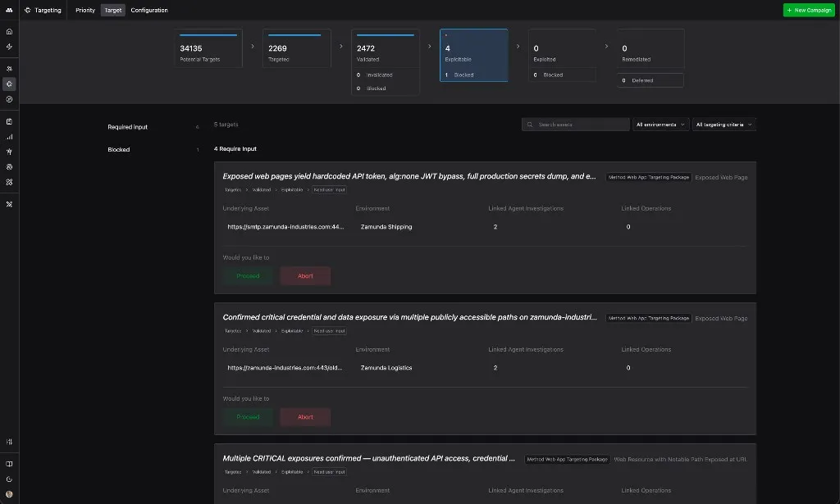840x504 pixels.
Task: Open the lightning bolt sidebar icon
Action: tap(9, 47)
